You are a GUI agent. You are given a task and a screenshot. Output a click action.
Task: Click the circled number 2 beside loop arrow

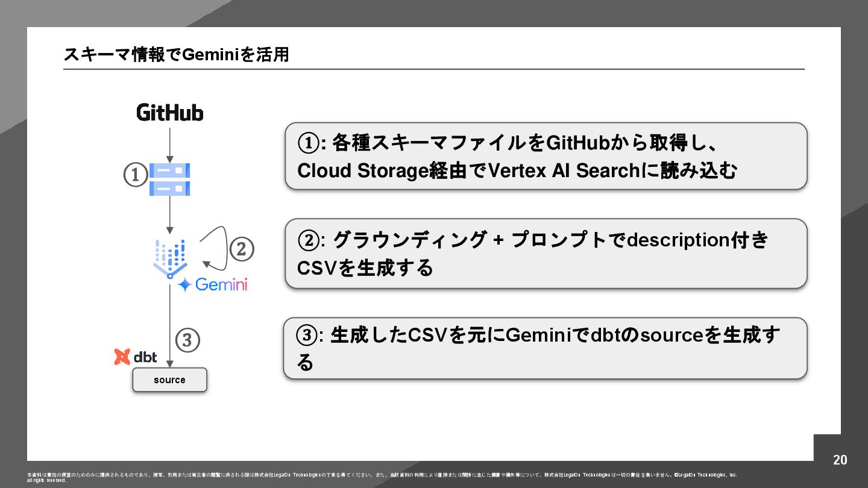[x=241, y=249]
